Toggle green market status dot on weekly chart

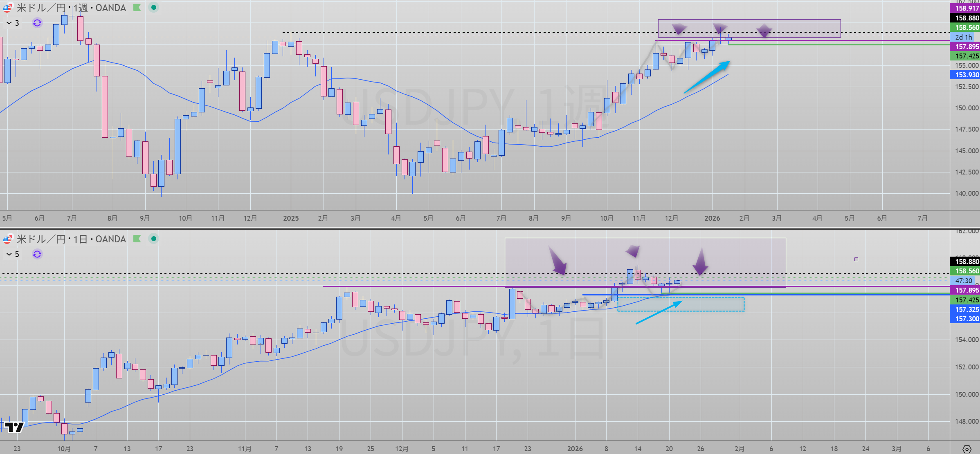154,7
